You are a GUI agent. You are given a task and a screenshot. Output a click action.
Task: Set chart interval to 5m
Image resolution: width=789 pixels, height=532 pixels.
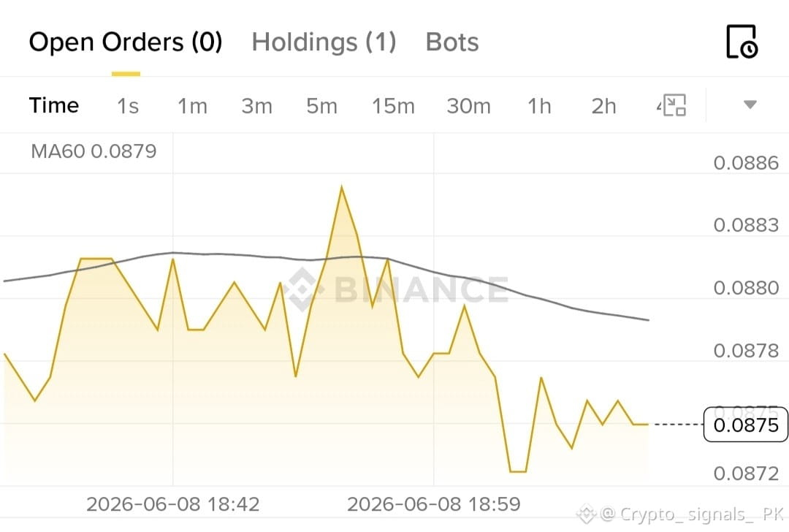tap(321, 106)
